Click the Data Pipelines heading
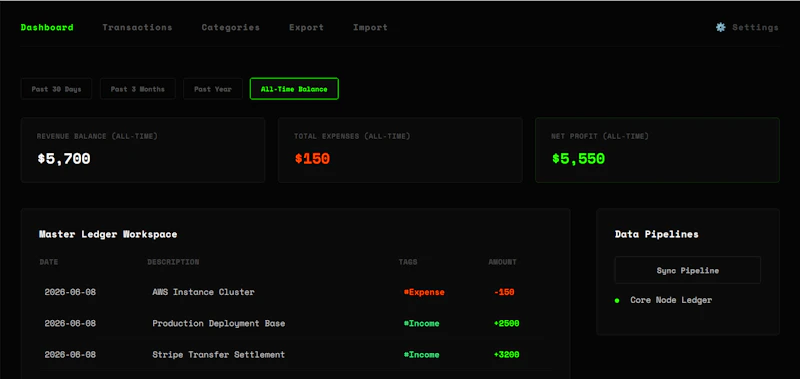Screen dimensions: 800x379 [x=657, y=235]
